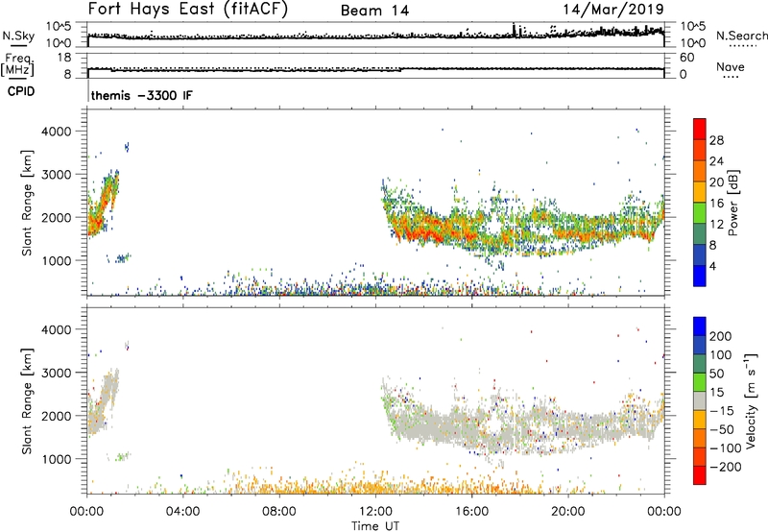Select the 60 tick on Nave axis
768x532 pixels.
point(686,58)
